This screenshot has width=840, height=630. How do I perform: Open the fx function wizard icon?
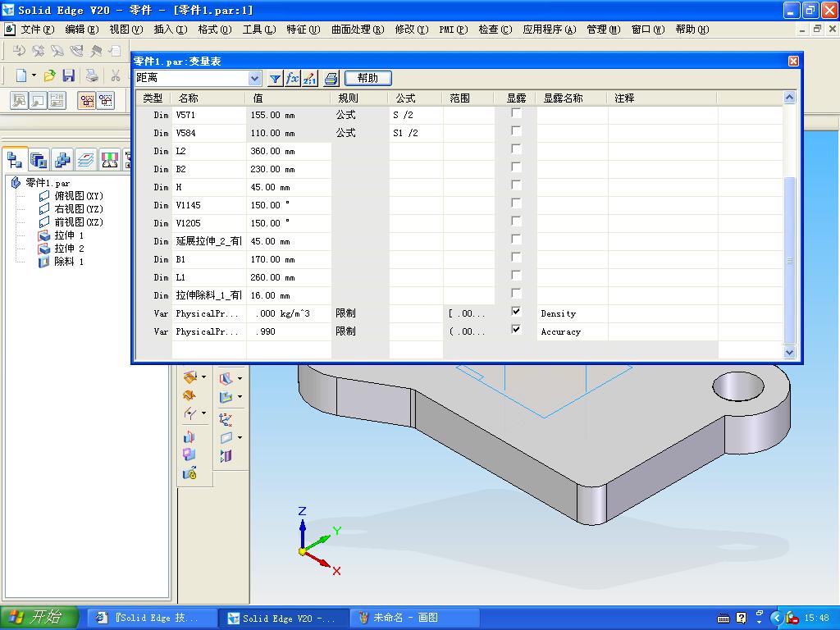point(293,79)
